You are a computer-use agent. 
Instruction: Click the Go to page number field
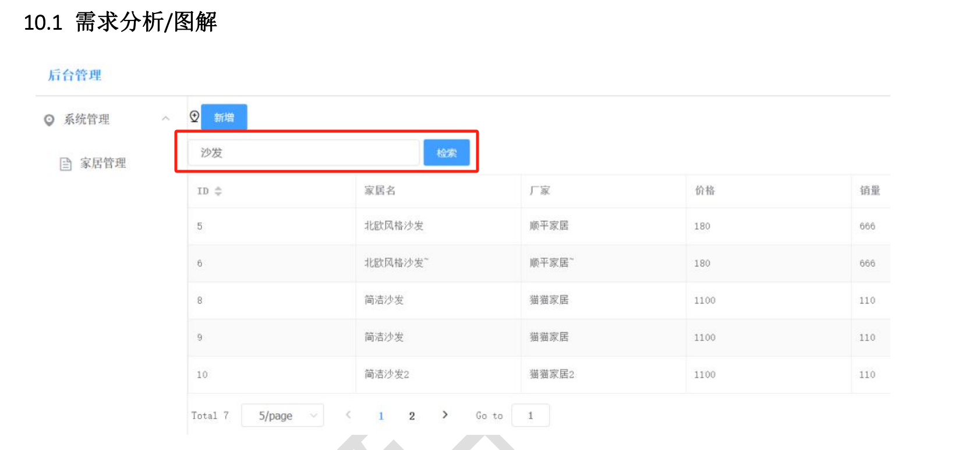(530, 416)
